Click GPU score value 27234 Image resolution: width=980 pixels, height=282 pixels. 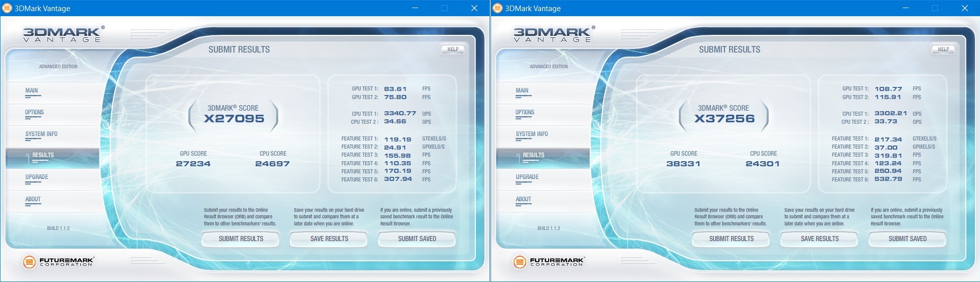[x=193, y=164]
